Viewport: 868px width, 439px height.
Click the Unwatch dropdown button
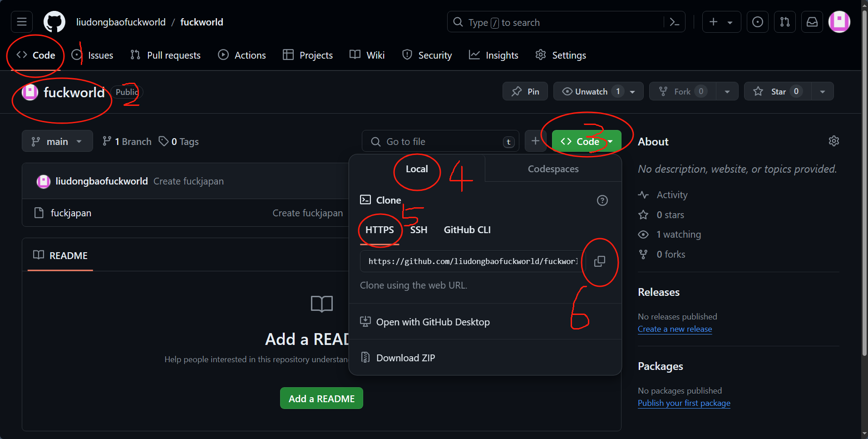599,91
